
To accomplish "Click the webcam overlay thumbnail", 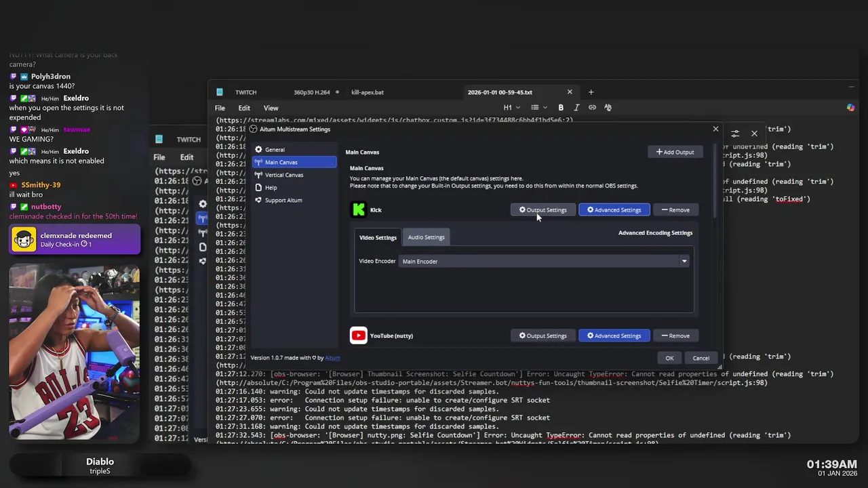I will pyautogui.click(x=75, y=352).
